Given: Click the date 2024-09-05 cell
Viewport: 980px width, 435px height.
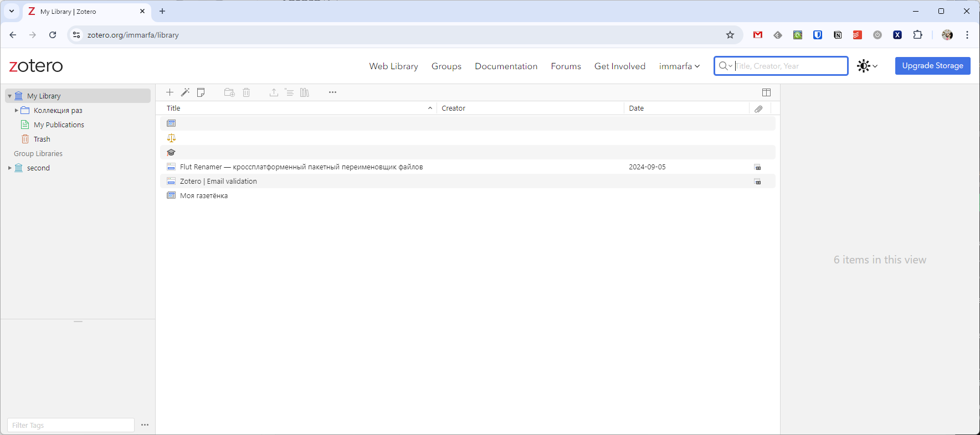Looking at the screenshot, I should point(647,167).
